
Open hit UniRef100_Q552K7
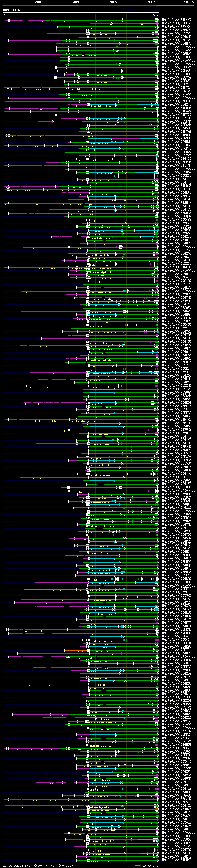(x=177, y=33)
